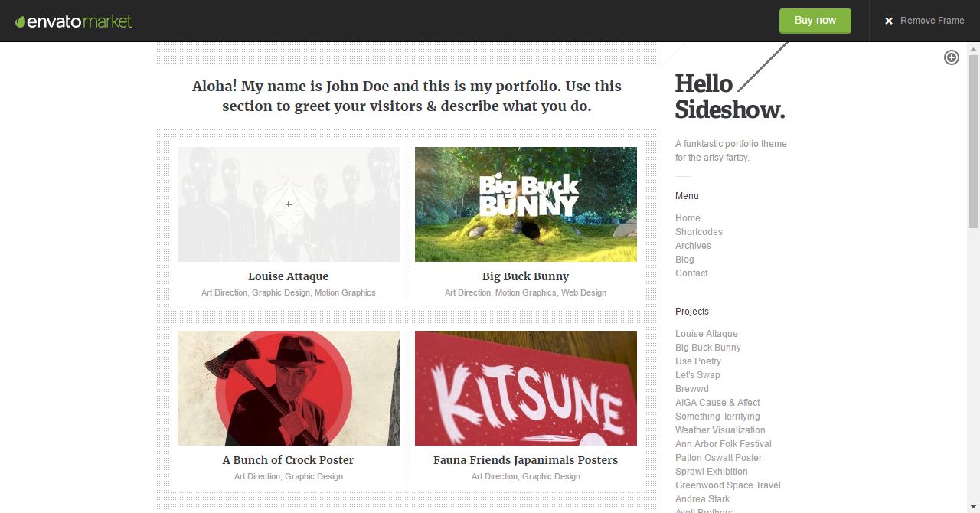Image resolution: width=980 pixels, height=513 pixels.
Task: Open the Contact menu link
Action: coord(691,273)
